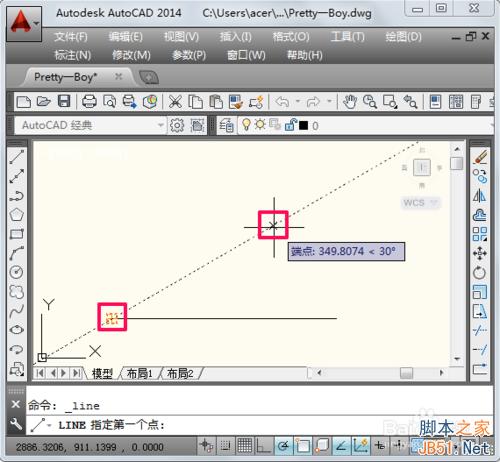This screenshot has width=500, height=462.
Task: Open the AutoCAD application menu button
Action: pos(24,23)
